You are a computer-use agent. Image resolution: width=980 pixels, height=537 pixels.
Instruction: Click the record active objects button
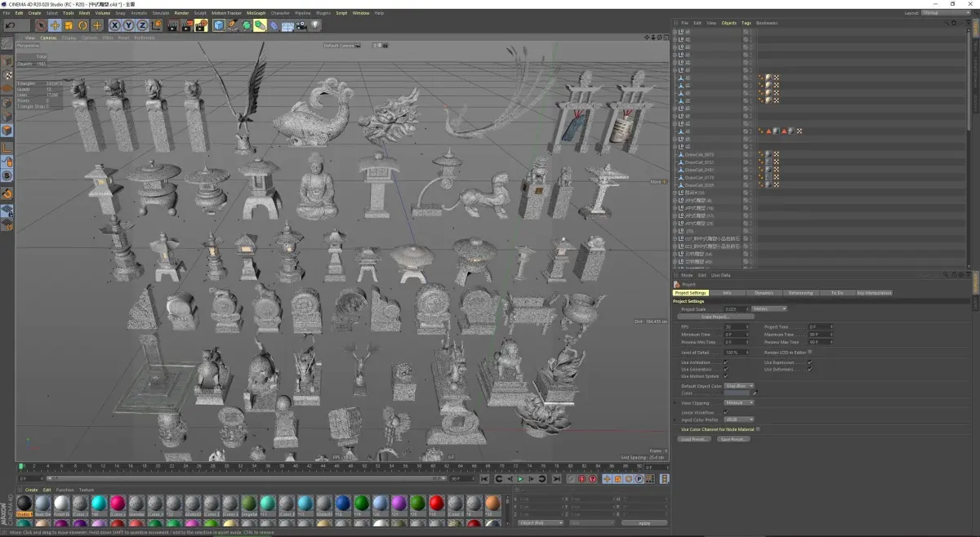click(571, 479)
